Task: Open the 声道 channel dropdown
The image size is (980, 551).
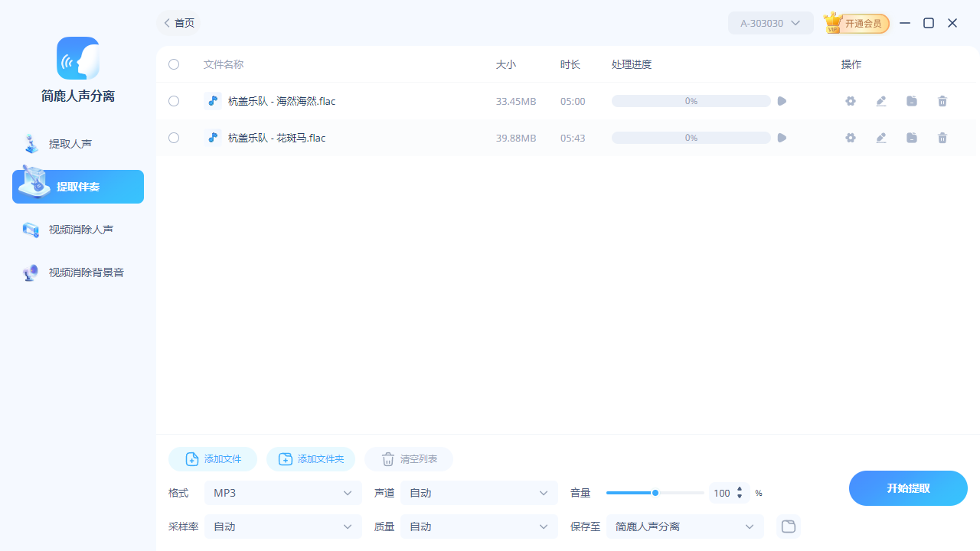Action: pyautogui.click(x=479, y=493)
